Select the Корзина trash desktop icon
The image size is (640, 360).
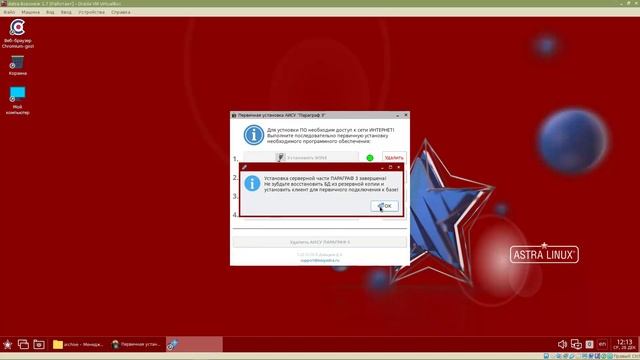(x=18, y=65)
